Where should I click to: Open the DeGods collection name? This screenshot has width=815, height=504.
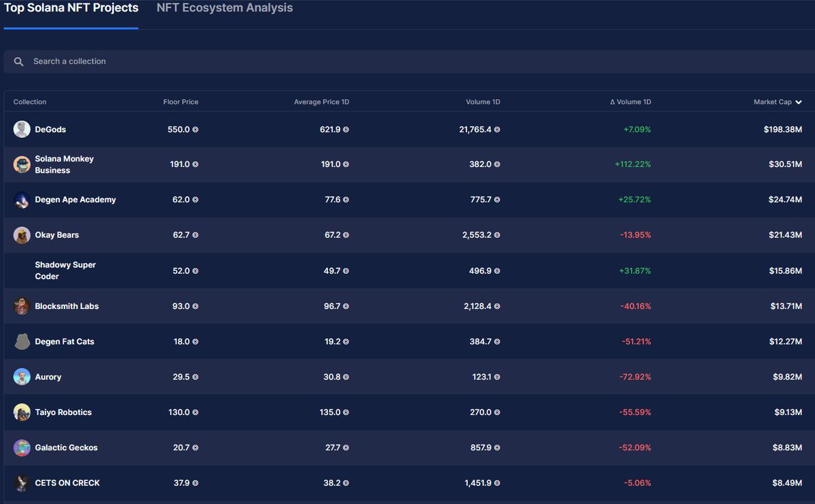click(x=50, y=129)
